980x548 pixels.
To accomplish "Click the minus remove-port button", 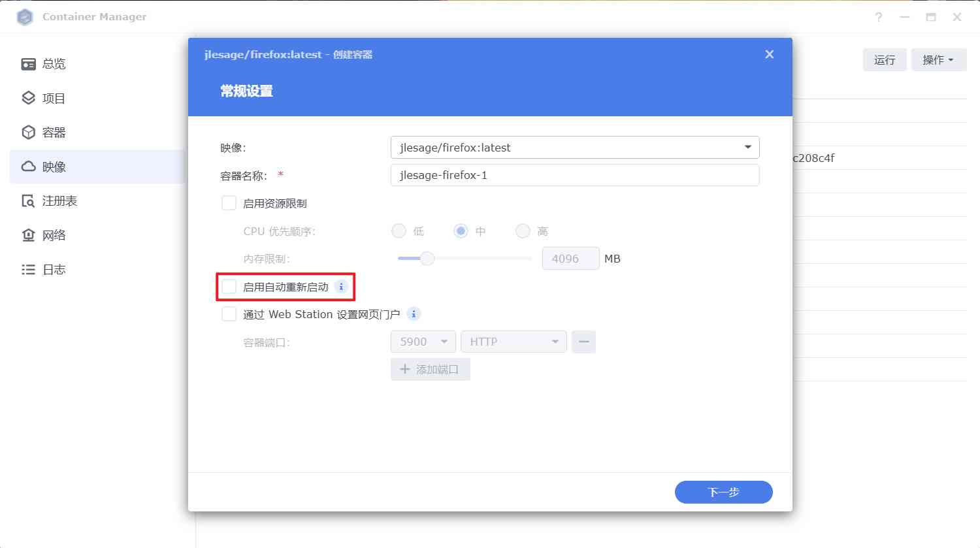I will [x=583, y=342].
